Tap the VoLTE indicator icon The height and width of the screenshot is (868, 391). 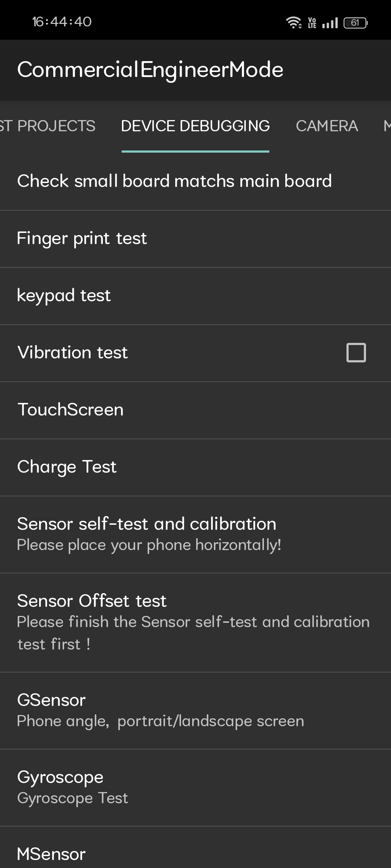pos(312,23)
